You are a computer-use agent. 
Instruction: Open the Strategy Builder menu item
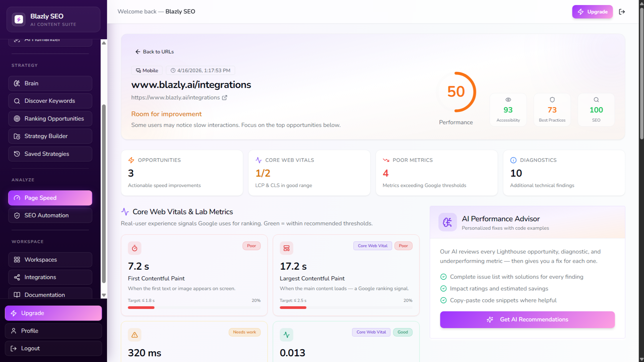click(50, 136)
